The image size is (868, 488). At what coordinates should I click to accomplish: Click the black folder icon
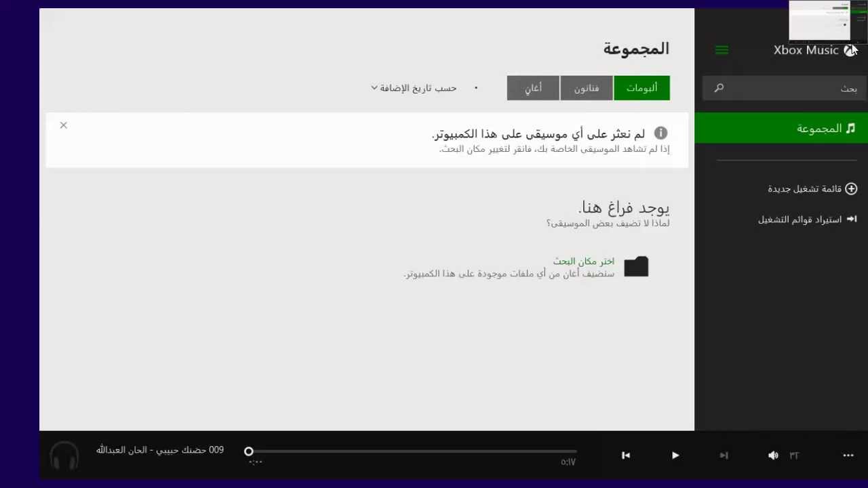(636, 266)
